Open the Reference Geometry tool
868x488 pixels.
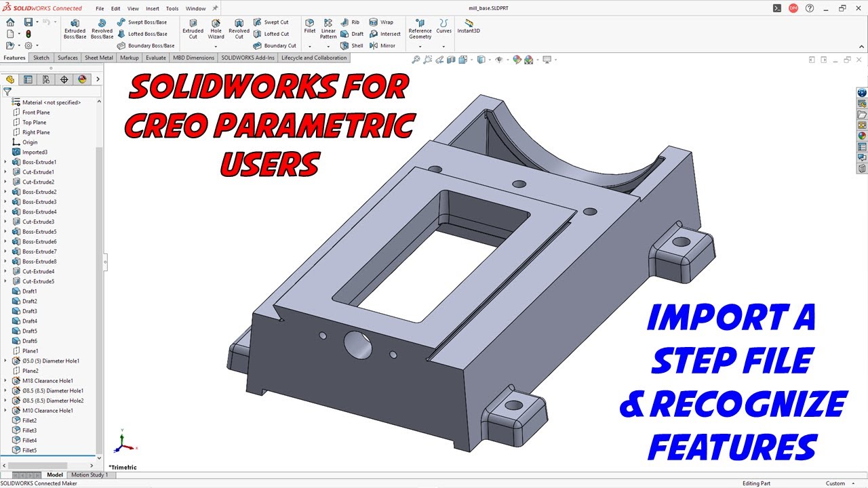[420, 28]
